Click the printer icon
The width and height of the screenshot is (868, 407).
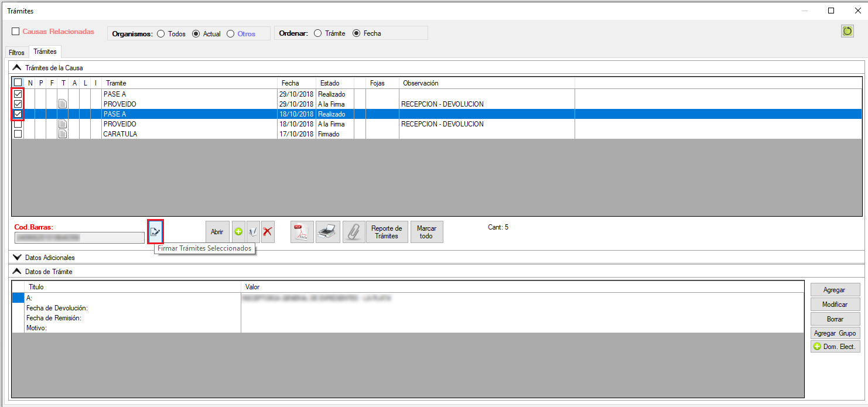click(x=328, y=232)
